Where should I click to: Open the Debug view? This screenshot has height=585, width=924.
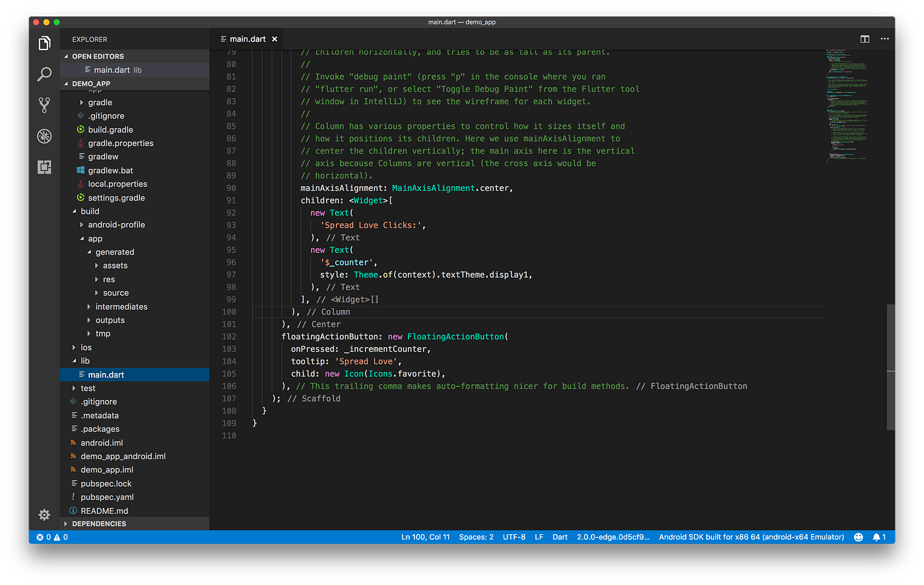point(44,136)
